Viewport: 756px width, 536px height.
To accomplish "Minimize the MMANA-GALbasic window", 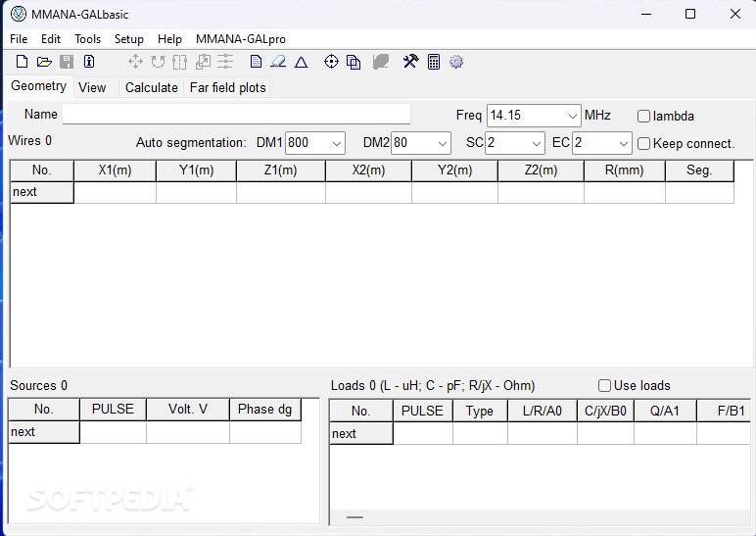I will (646, 14).
